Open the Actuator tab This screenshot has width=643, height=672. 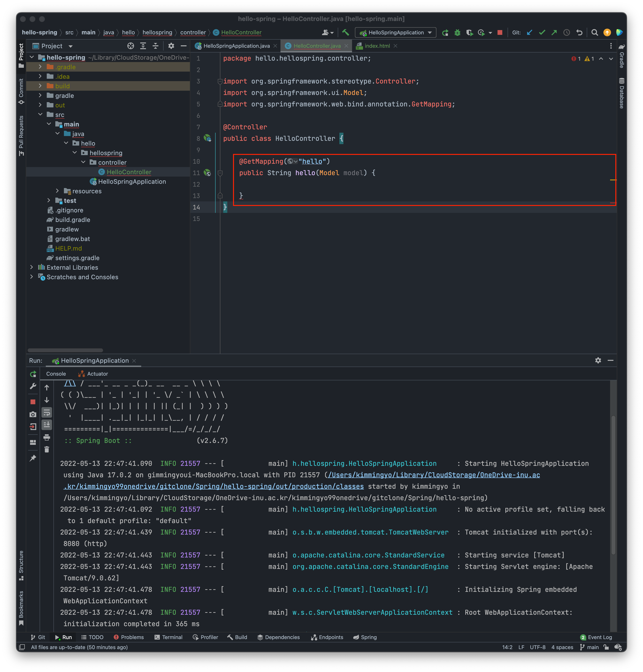93,374
